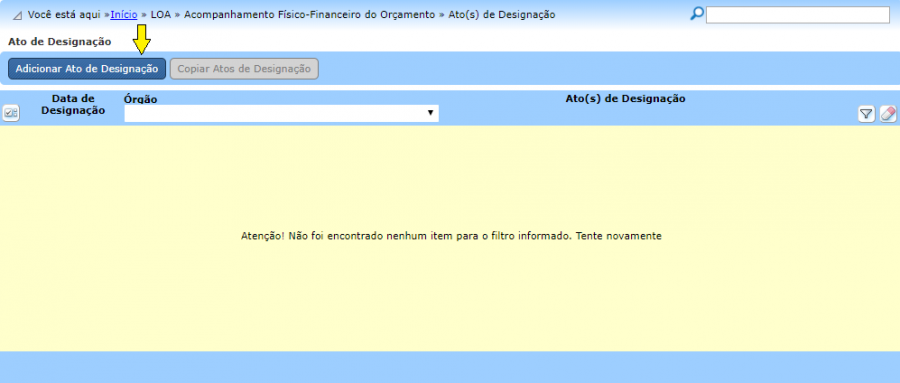This screenshot has height=383, width=900.
Task: Click the breadcrumb triangle icon
Action: tap(17, 16)
